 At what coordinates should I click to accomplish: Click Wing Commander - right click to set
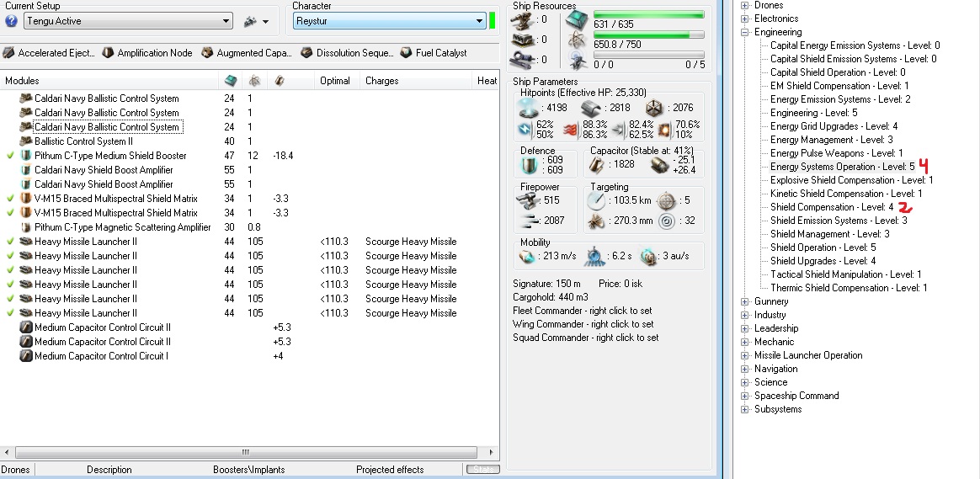point(583,324)
